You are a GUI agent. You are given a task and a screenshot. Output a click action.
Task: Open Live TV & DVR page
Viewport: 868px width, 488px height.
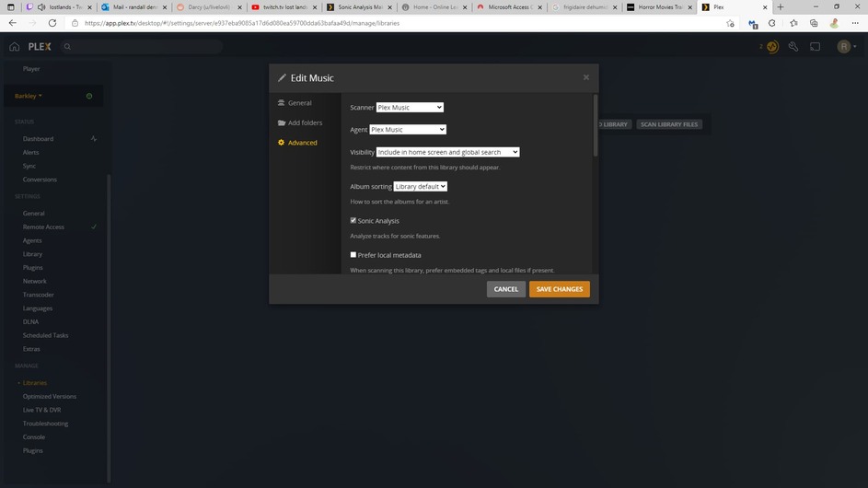pyautogui.click(x=41, y=410)
